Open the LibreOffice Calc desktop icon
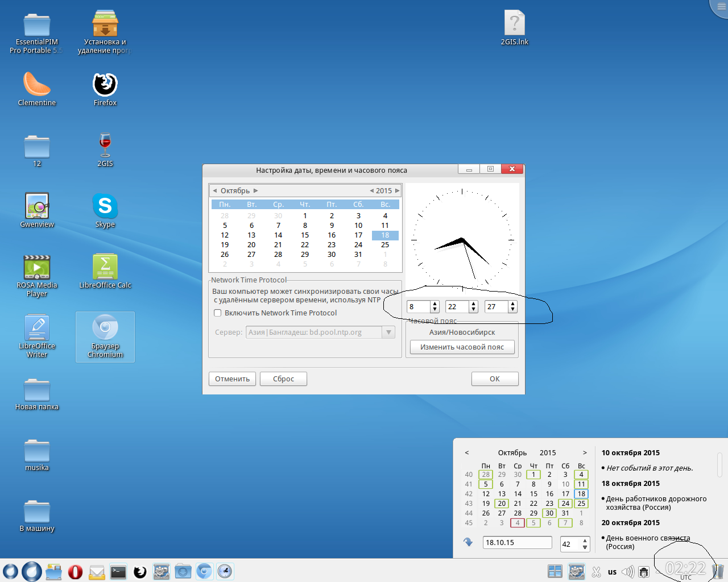Screen dimensions: 728x582 105,267
